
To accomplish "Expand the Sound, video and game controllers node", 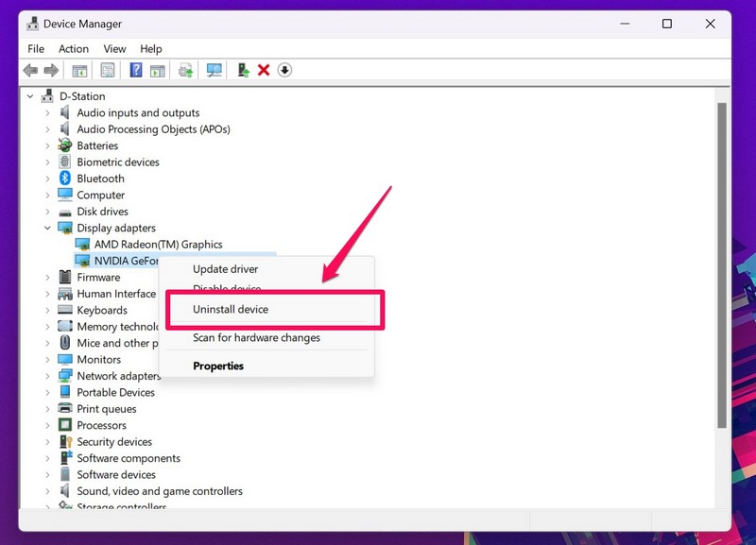I will (48, 491).
